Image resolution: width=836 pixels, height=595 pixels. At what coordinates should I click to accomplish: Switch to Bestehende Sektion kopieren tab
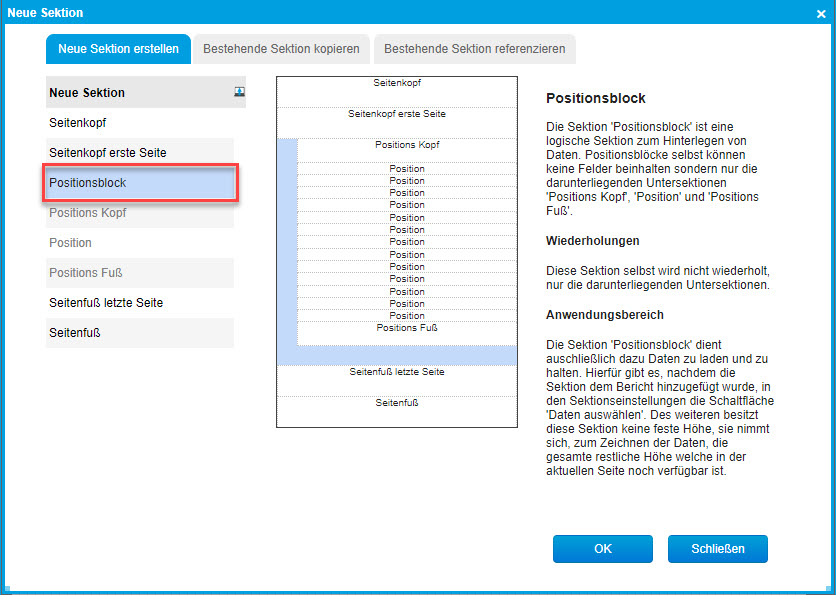pyautogui.click(x=281, y=48)
